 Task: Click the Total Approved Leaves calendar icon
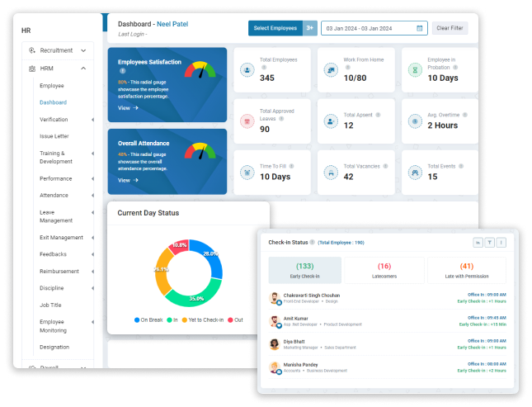coord(247,121)
